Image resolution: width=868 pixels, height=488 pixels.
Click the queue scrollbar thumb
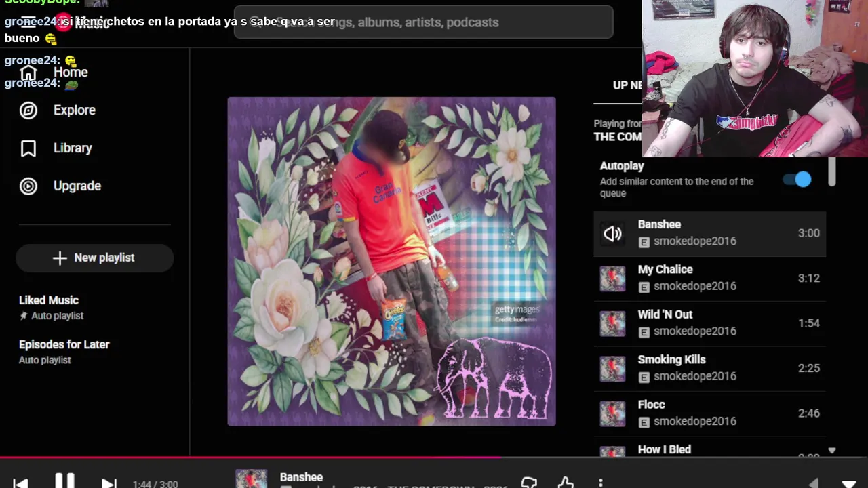(831, 171)
